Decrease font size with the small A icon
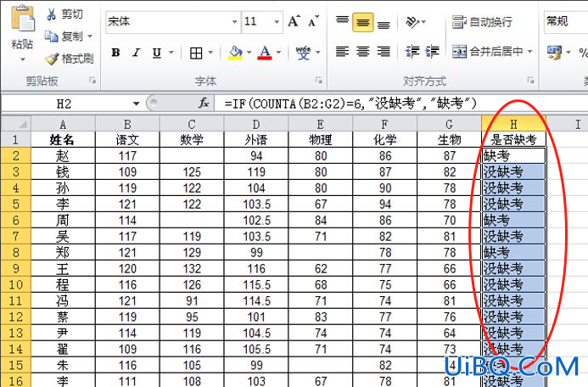The height and width of the screenshot is (387, 588). [x=313, y=21]
